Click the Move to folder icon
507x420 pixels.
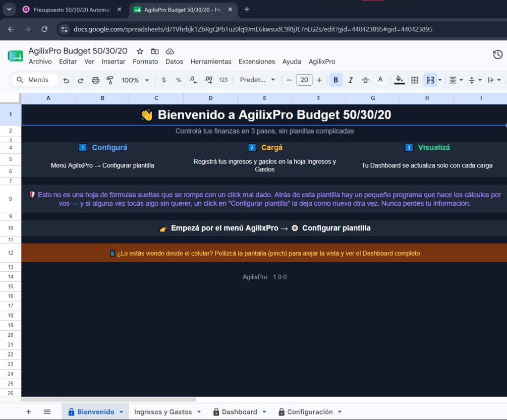[x=155, y=51]
